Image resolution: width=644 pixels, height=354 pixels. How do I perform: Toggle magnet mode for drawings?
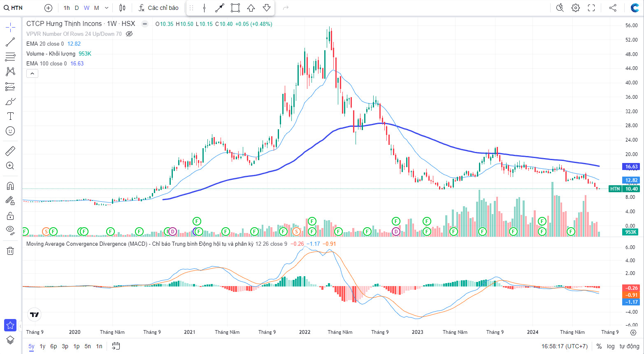point(10,186)
